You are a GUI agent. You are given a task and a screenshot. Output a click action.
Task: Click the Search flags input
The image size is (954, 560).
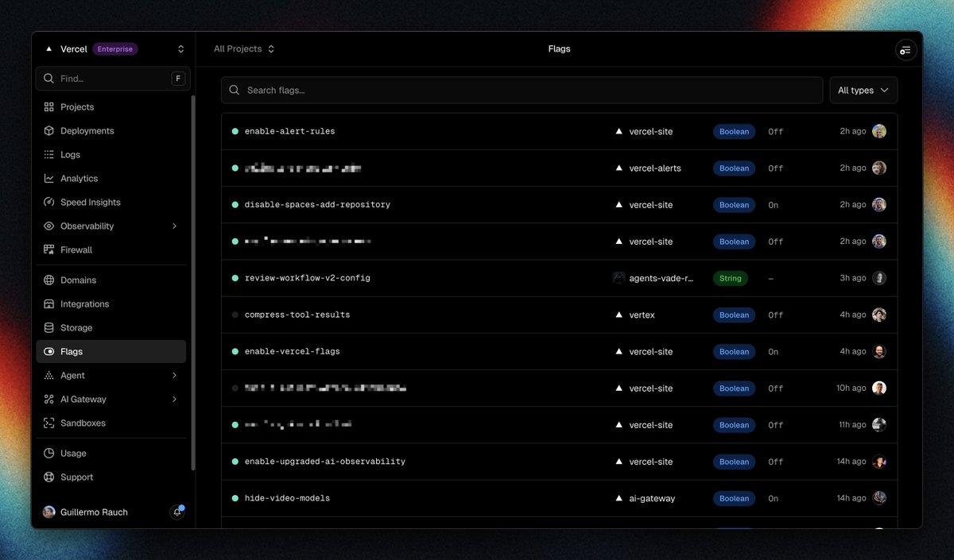pyautogui.click(x=522, y=91)
